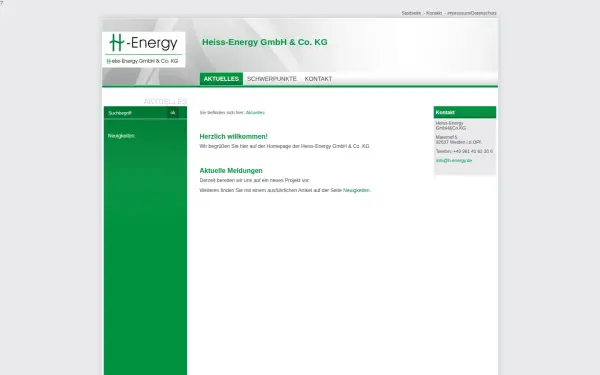Click the H-Energy logo image
The height and width of the screenshot is (375, 600).
click(x=143, y=50)
